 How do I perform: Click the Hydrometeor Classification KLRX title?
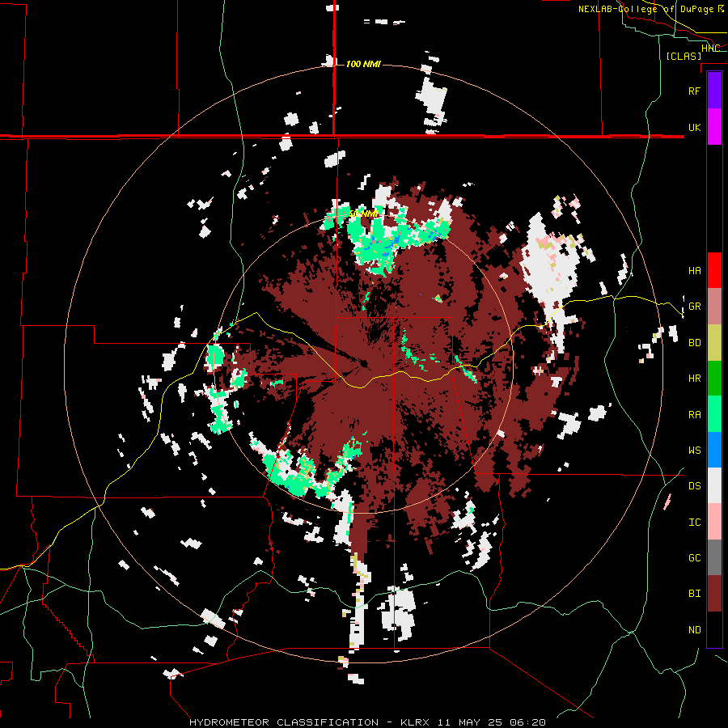click(x=367, y=722)
